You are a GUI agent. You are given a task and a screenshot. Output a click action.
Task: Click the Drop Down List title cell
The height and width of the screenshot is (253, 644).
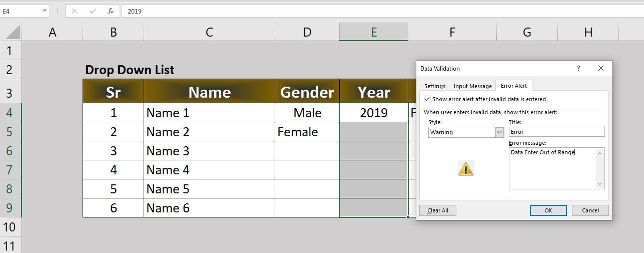pyautogui.click(x=130, y=70)
